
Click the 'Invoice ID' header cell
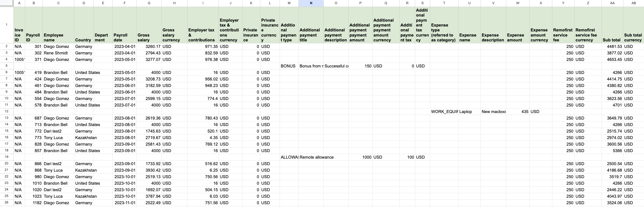click(x=19, y=25)
